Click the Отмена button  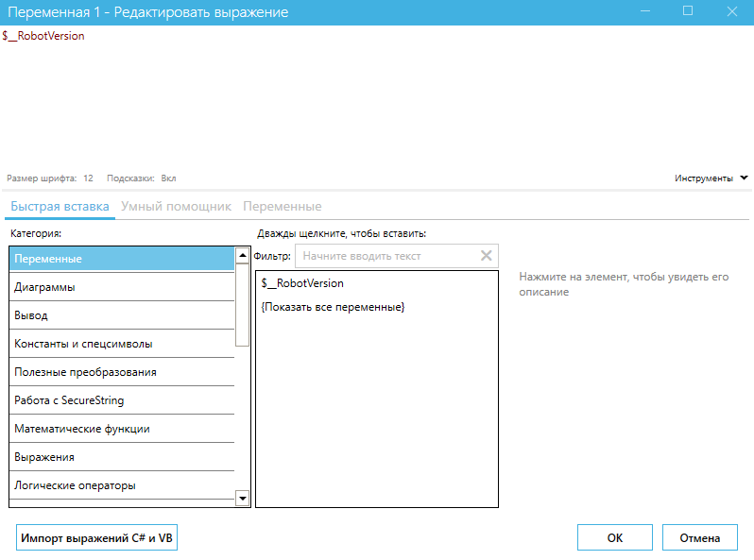(700, 537)
